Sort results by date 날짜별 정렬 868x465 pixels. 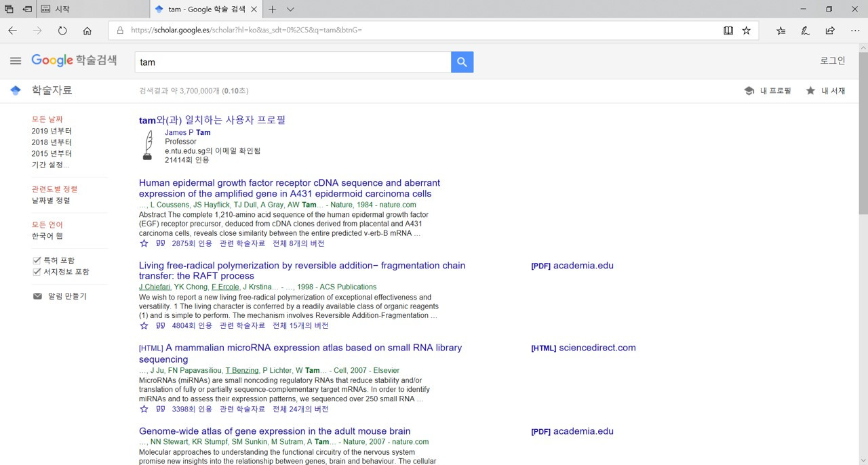click(x=51, y=201)
